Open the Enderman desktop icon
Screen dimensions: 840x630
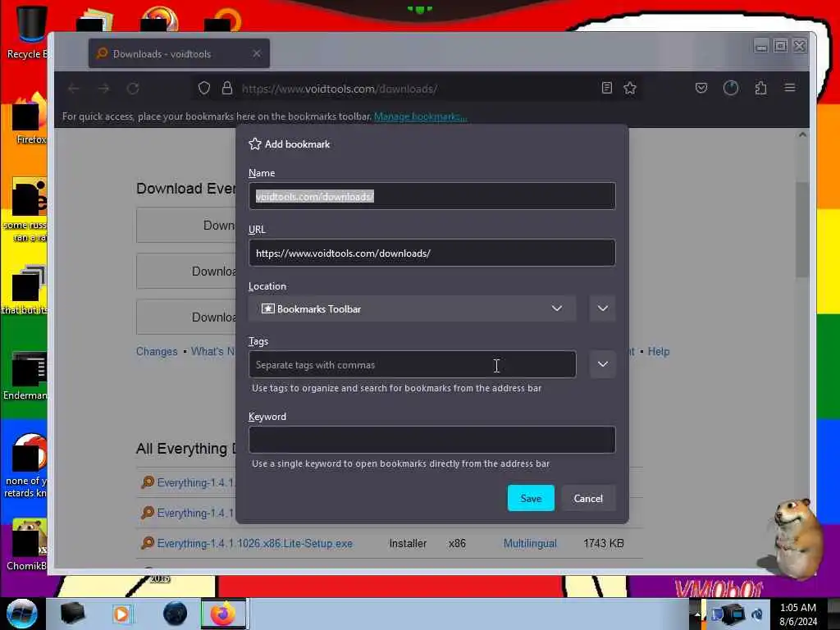pos(25,376)
